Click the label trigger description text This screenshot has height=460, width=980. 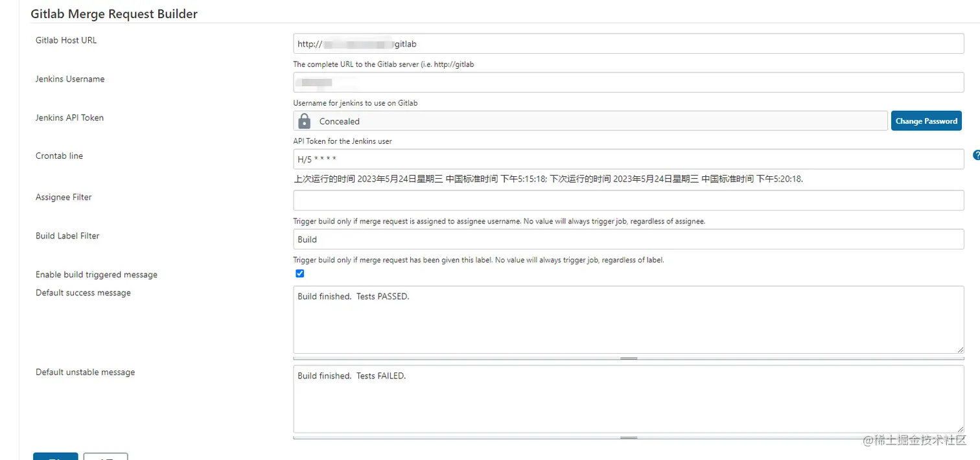pos(479,260)
